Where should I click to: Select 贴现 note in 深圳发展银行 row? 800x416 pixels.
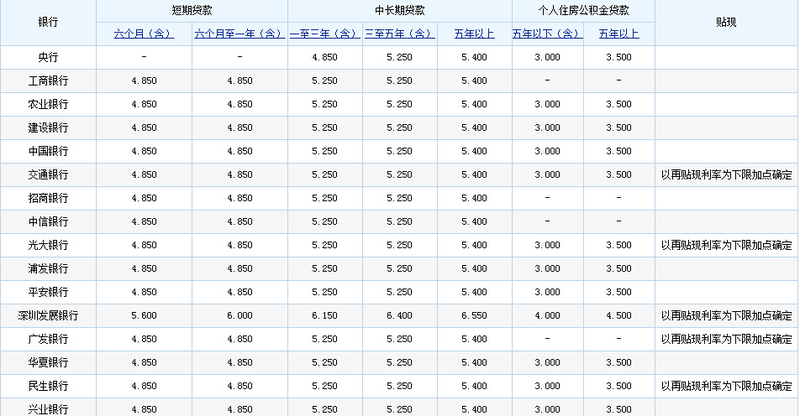727,315
